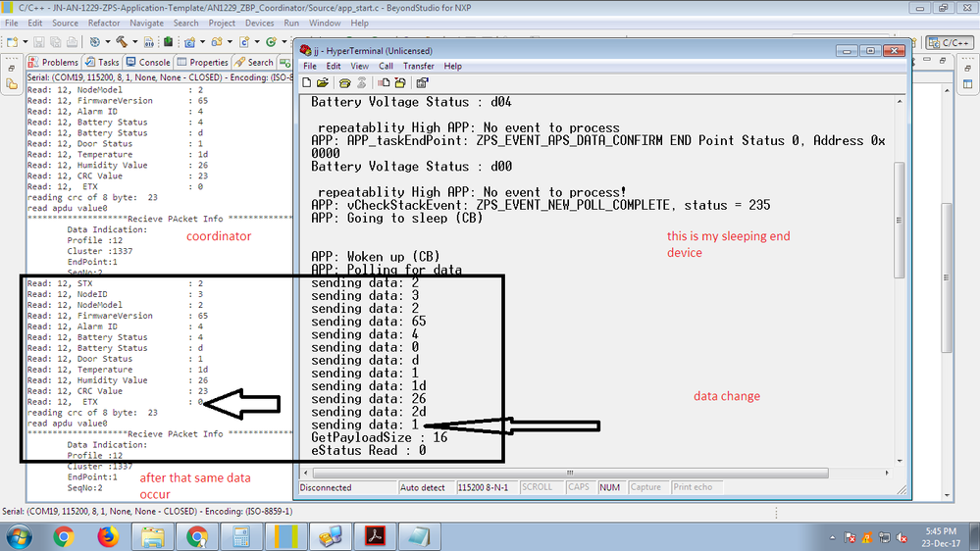This screenshot has height=551, width=980.
Task: Open New dropdown arrow in BeyondStudio toolbar
Action: [25, 42]
